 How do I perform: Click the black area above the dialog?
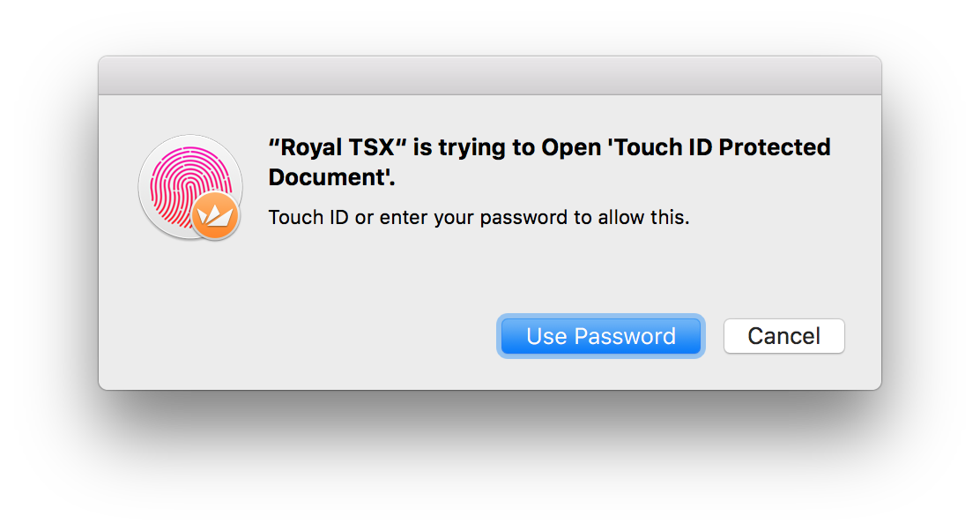[489, 26]
